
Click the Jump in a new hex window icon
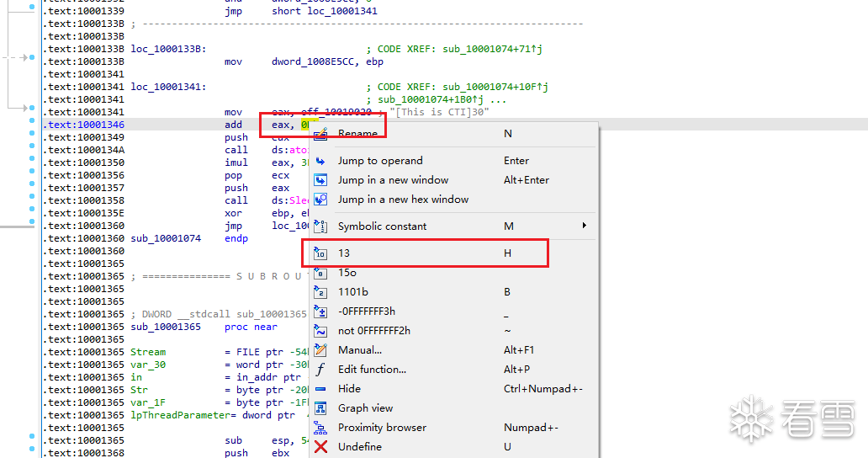pos(320,200)
